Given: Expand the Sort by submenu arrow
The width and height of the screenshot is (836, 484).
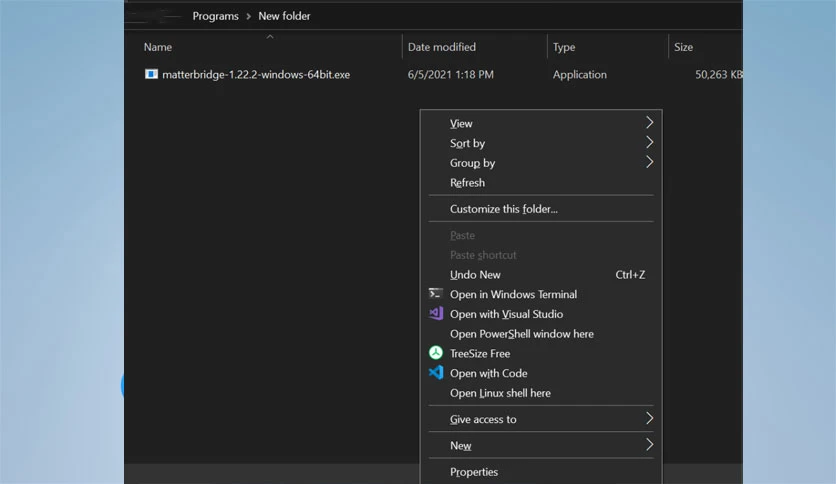Looking at the screenshot, I should tap(649, 142).
